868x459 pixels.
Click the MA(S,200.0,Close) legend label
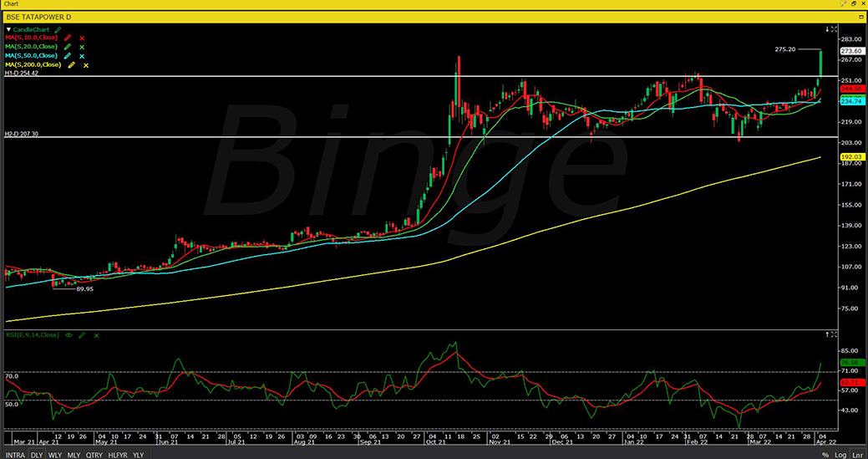[x=33, y=64]
